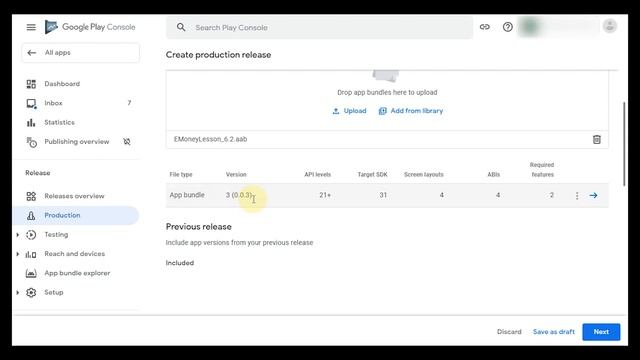This screenshot has height=360, width=640.
Task: Expand the Setup section
Action: 18,293
